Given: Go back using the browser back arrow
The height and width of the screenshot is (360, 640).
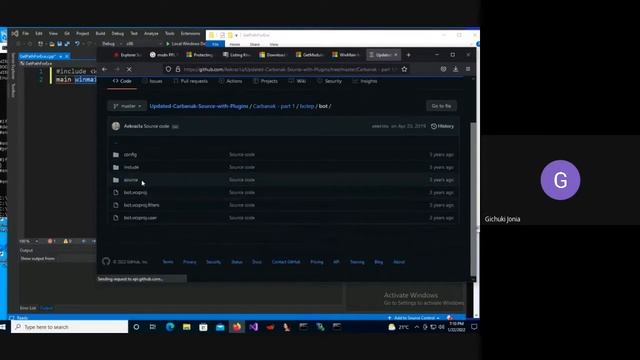Looking at the screenshot, I should pyautogui.click(x=104, y=69).
